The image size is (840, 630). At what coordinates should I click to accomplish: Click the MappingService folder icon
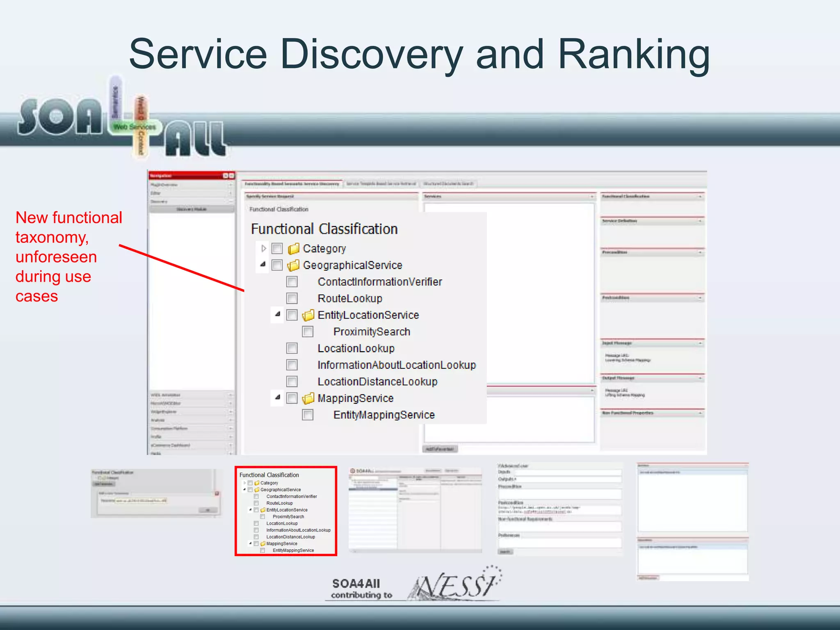(308, 398)
